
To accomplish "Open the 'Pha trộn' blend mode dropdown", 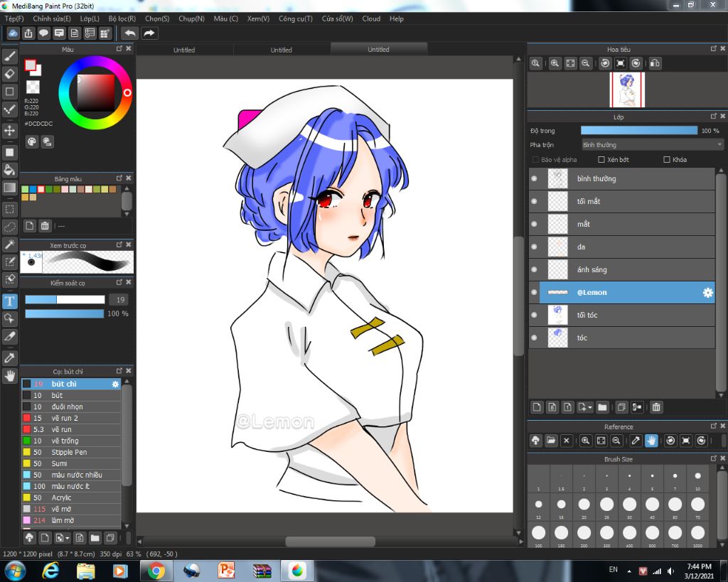I will pos(652,145).
